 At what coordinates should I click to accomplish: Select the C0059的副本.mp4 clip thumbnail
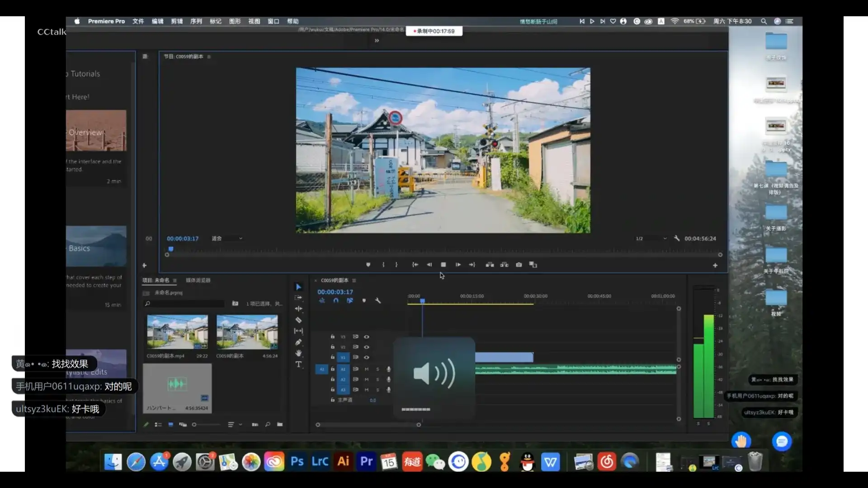(177, 332)
